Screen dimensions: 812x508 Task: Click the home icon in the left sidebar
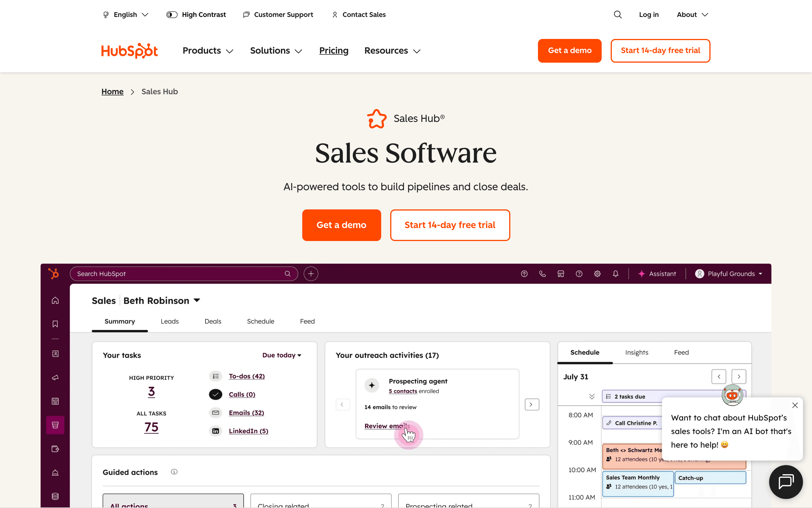coord(55,300)
